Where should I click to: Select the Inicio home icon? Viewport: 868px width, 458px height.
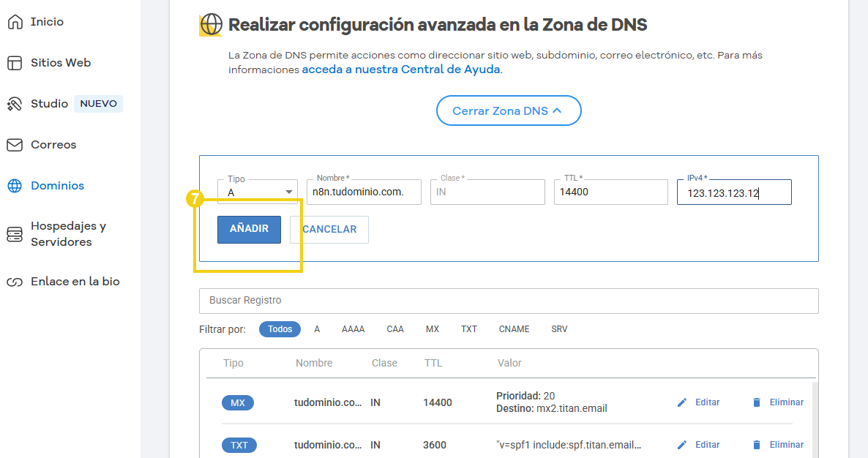13,21
